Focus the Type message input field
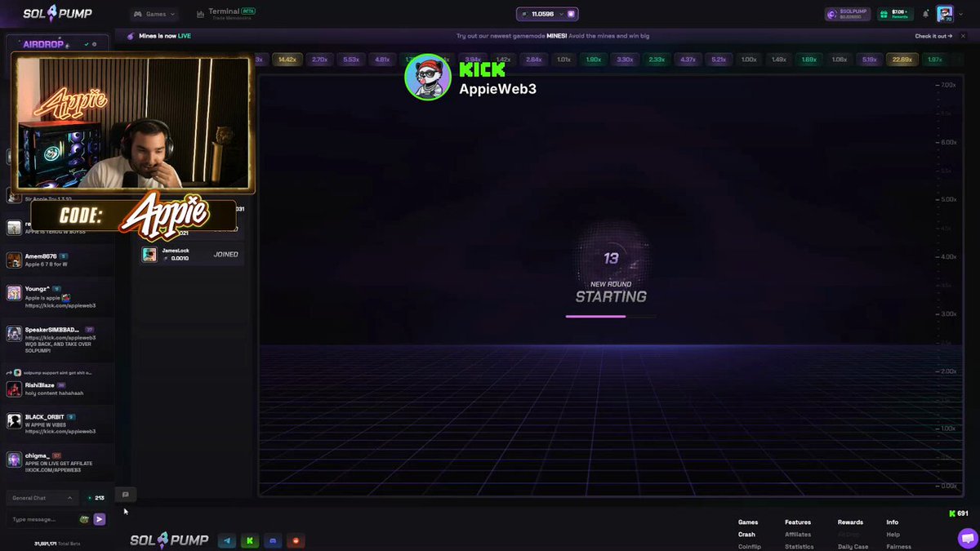Viewport: 980px width, 551px height. point(42,519)
